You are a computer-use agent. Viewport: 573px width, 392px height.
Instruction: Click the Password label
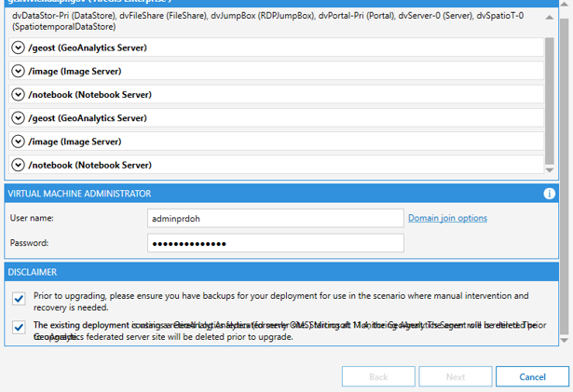[29, 243]
